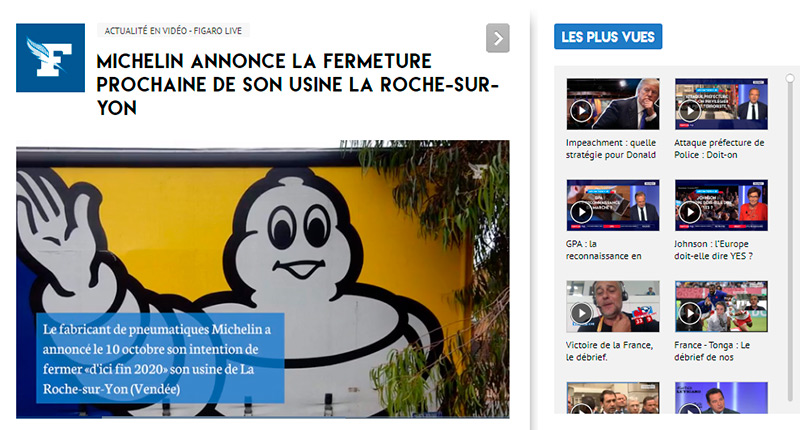Screen dimensions: 800x430
Task: Open 'Attaque préfecture de Police : Doit-on' link
Action: [719, 149]
